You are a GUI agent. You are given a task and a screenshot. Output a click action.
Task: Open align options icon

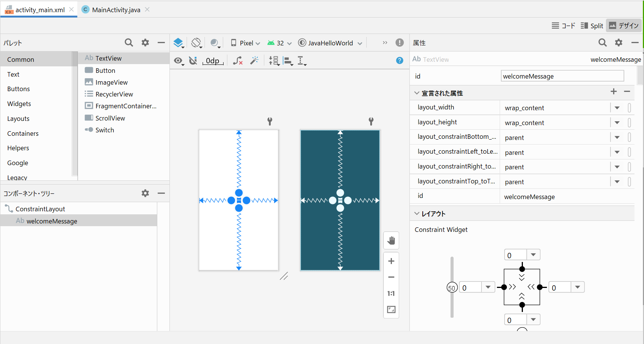[288, 61]
